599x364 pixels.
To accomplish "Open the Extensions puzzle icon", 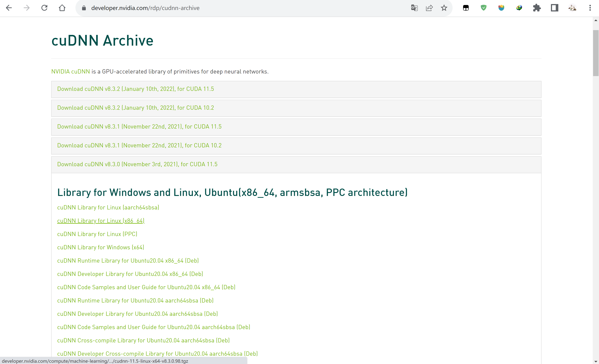I will point(537,8).
